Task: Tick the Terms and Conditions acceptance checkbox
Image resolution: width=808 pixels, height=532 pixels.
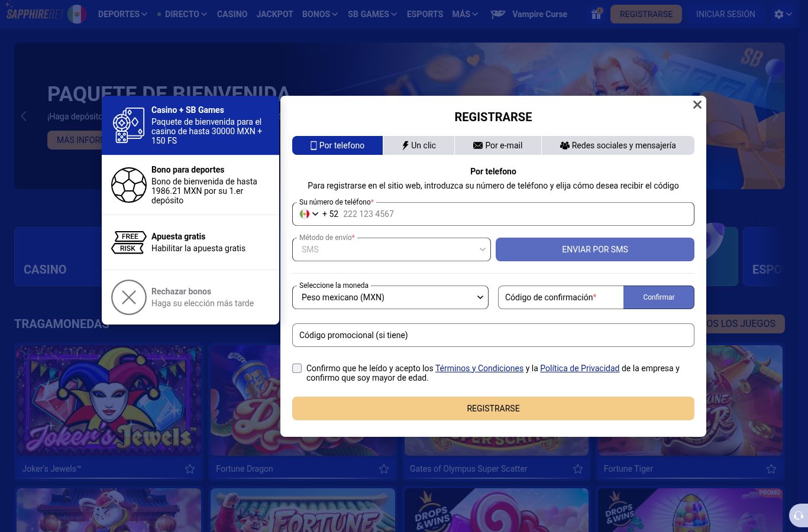Action: 297,368
